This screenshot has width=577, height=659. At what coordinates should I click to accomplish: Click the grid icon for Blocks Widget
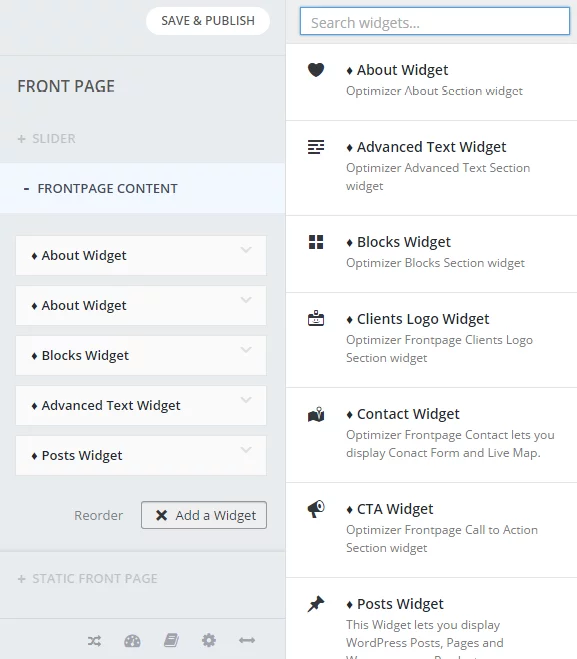(x=316, y=242)
